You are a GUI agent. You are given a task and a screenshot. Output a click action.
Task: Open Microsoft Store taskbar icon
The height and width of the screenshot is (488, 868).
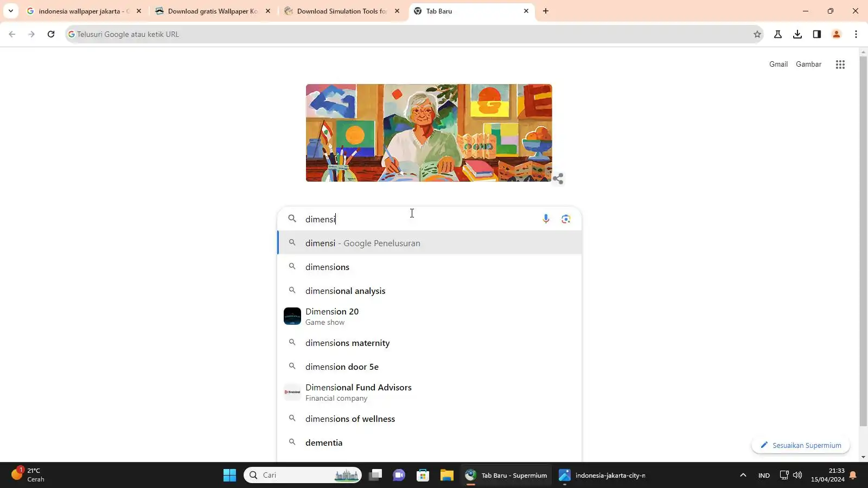point(423,476)
